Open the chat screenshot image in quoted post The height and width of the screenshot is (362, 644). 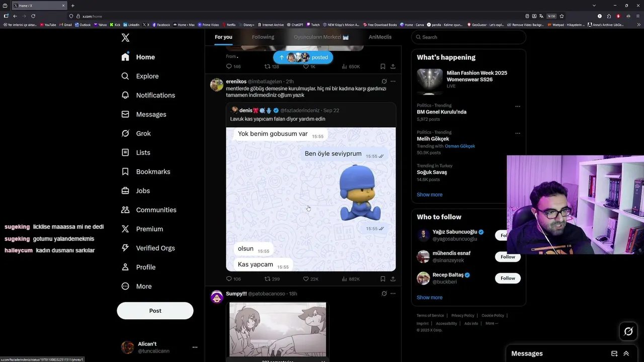[x=310, y=199]
